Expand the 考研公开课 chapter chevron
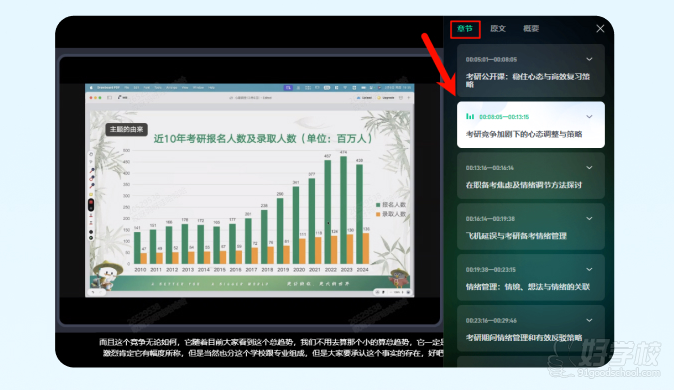The width and height of the screenshot is (674, 390). coord(589,59)
